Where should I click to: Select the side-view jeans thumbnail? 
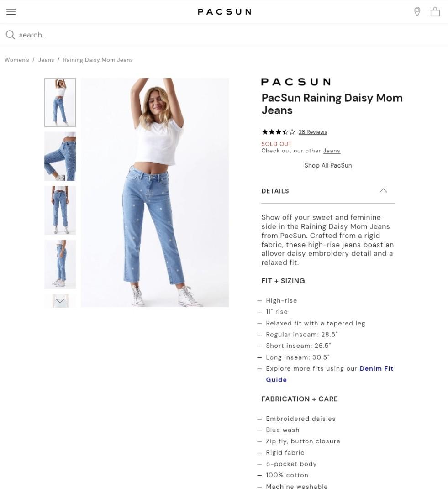pyautogui.click(x=60, y=264)
